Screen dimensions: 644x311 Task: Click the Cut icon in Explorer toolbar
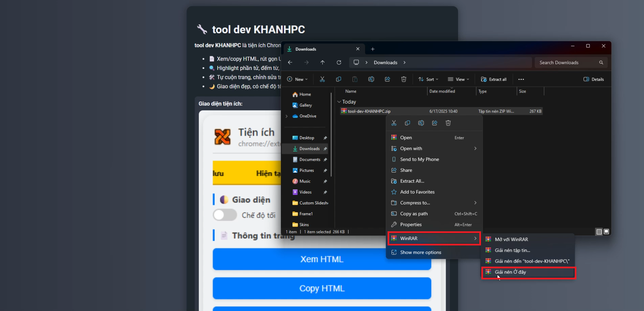pos(322,79)
